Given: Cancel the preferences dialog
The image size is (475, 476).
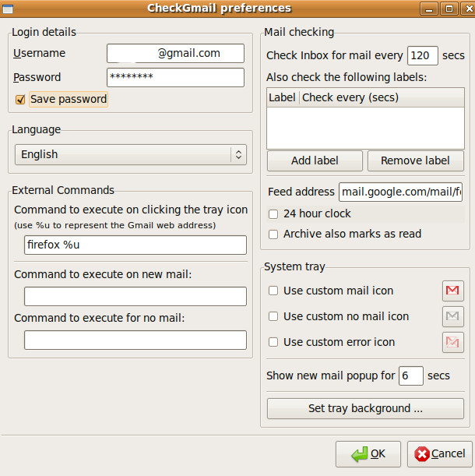Looking at the screenshot, I should pos(440,454).
